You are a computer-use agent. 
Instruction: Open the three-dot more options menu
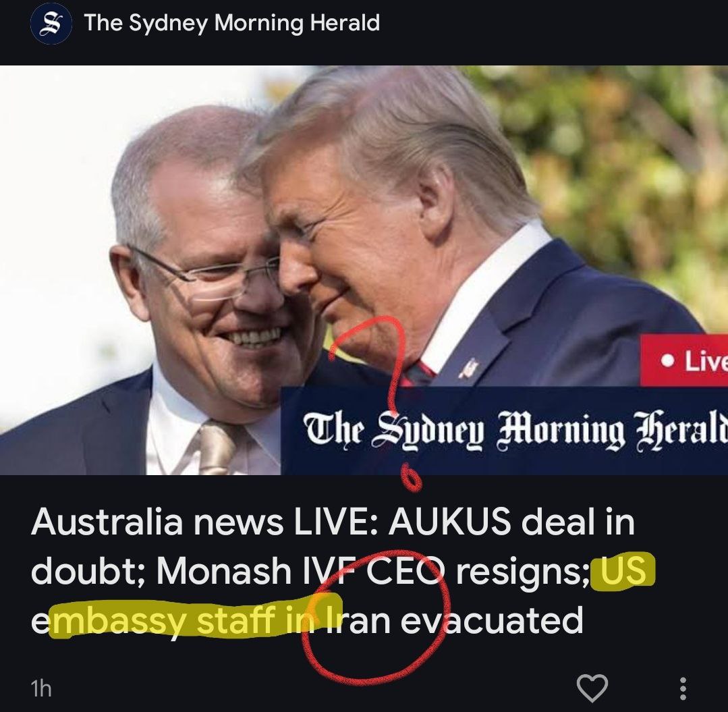pyautogui.click(x=683, y=689)
